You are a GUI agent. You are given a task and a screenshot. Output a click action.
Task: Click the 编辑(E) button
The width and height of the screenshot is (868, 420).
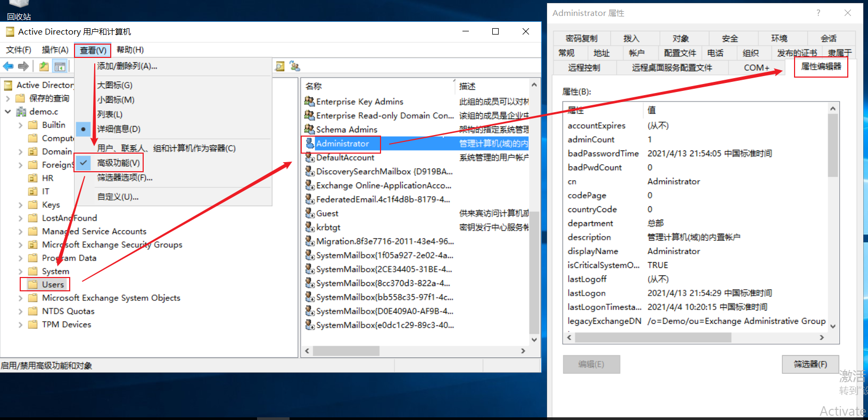(x=591, y=364)
